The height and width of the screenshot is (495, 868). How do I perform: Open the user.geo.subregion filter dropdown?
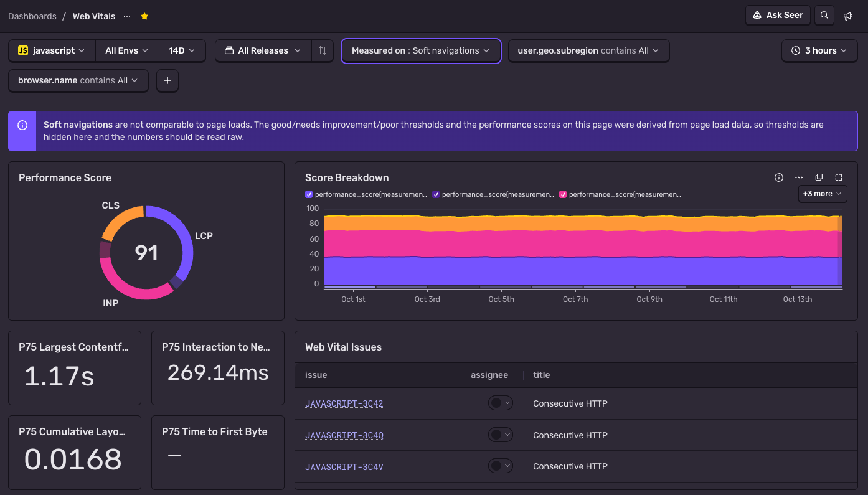coord(588,50)
